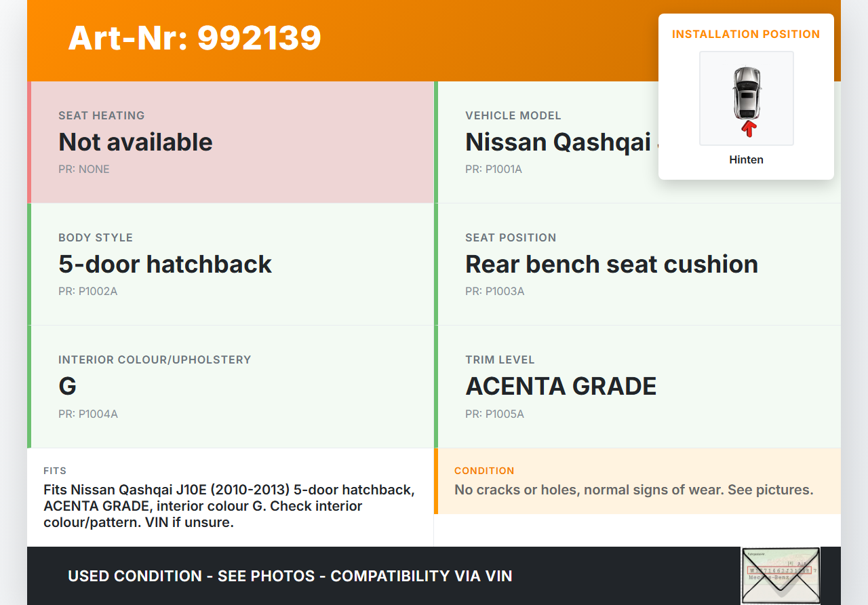Image resolution: width=868 pixels, height=605 pixels.
Task: Click the "USED CONDITION - SEE PHOTOS" footer text
Action: [290, 576]
